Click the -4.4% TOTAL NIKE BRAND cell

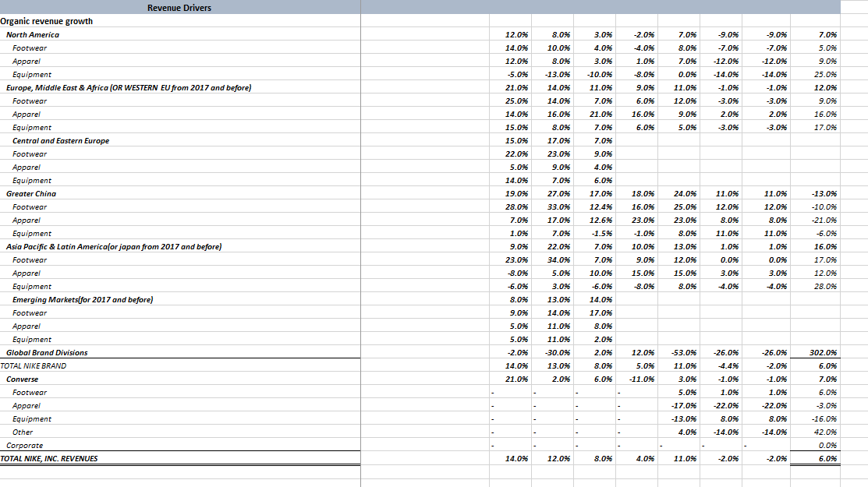pyautogui.click(x=721, y=366)
